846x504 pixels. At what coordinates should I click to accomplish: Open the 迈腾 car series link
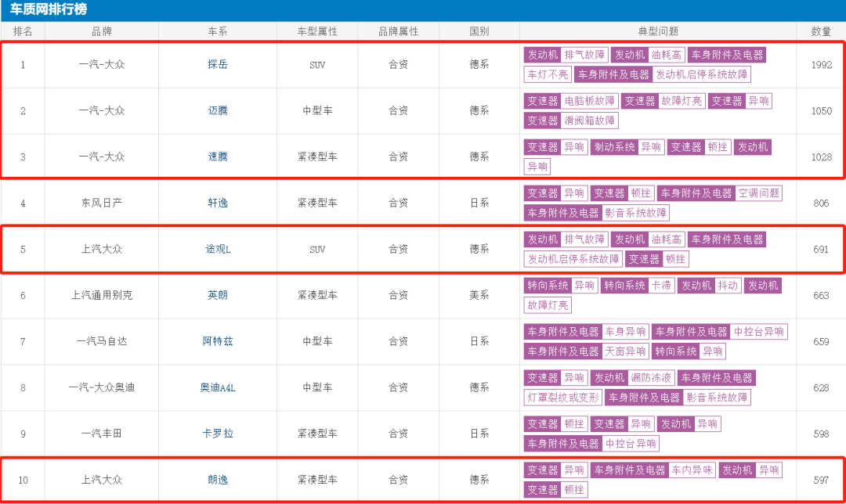(218, 110)
